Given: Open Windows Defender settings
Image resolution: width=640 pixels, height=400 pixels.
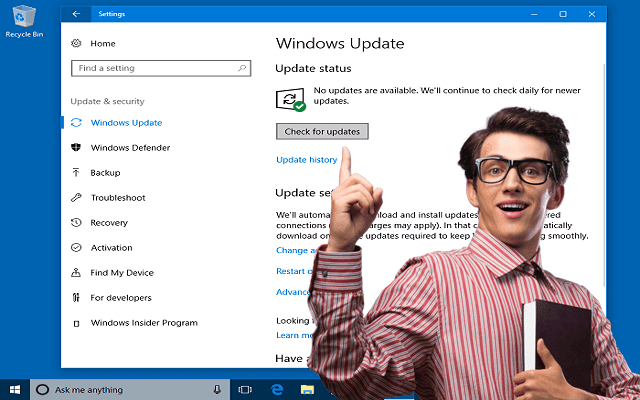Looking at the screenshot, I should [x=130, y=148].
